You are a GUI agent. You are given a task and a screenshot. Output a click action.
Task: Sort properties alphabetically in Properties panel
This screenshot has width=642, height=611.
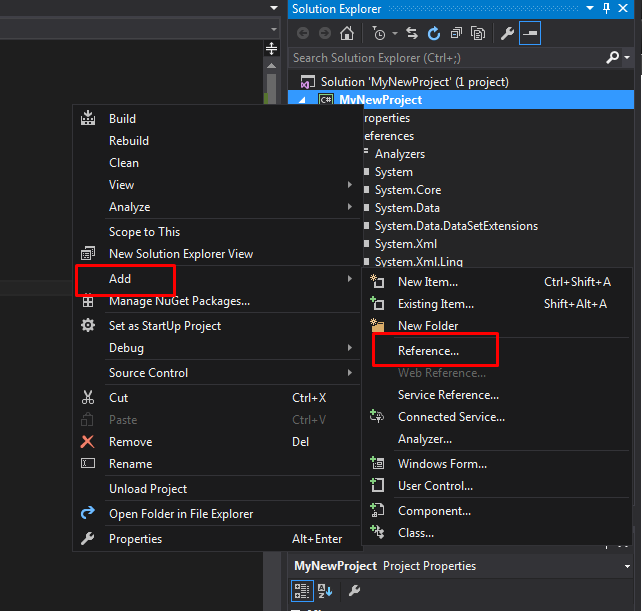click(x=325, y=591)
